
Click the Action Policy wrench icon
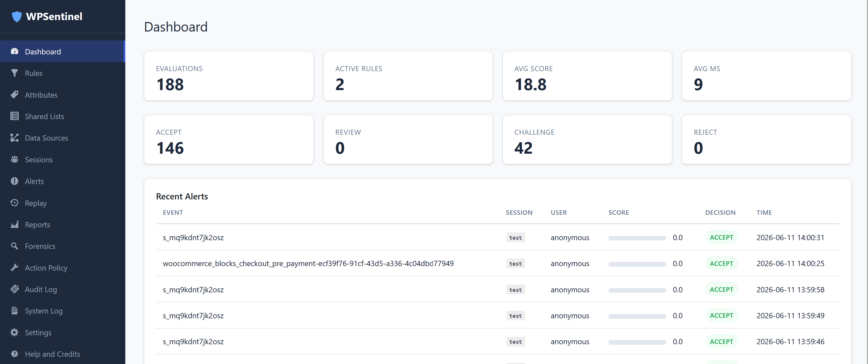[x=15, y=267]
